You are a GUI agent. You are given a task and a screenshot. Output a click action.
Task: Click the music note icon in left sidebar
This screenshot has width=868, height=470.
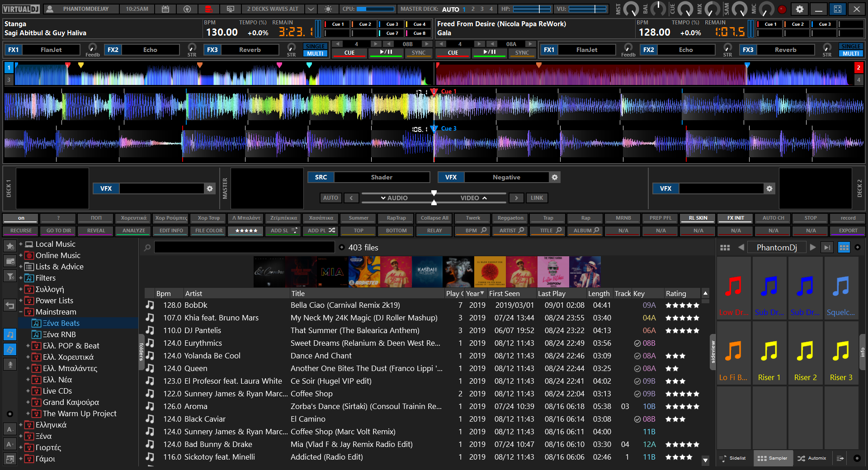coord(10,334)
